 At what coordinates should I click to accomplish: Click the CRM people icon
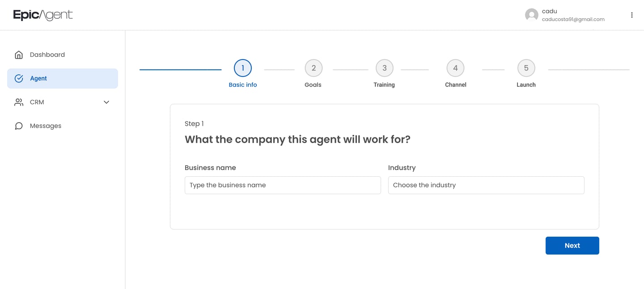19,102
